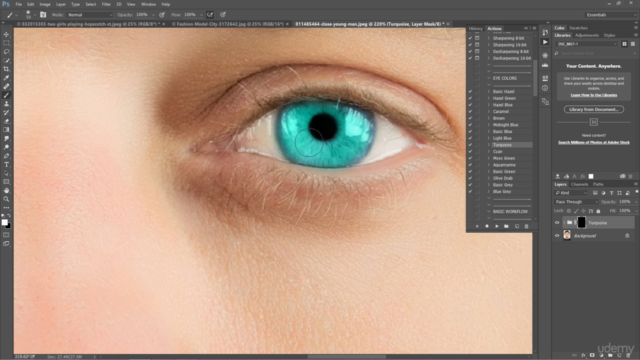Click the Lock all layer icon
The width and height of the screenshot is (640, 360).
(x=598, y=211)
